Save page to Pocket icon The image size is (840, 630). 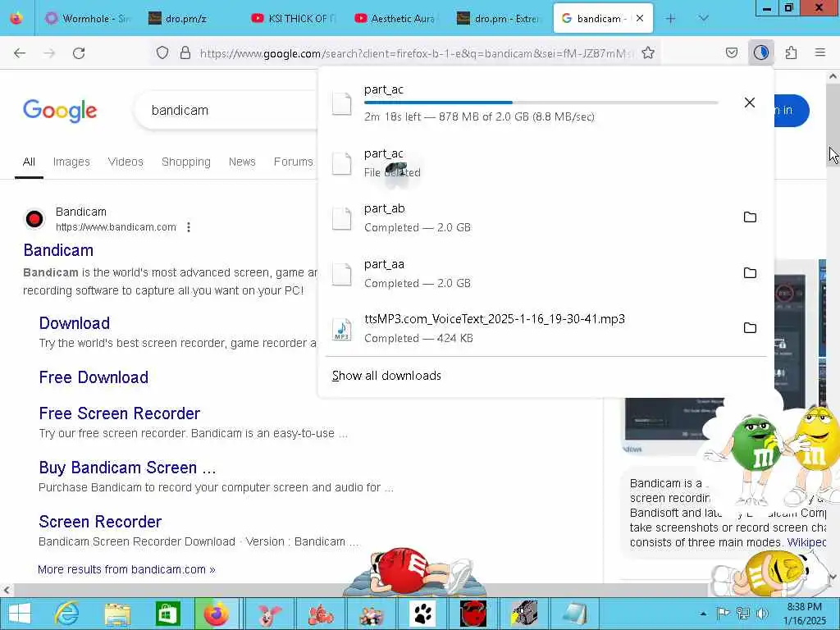(731, 52)
